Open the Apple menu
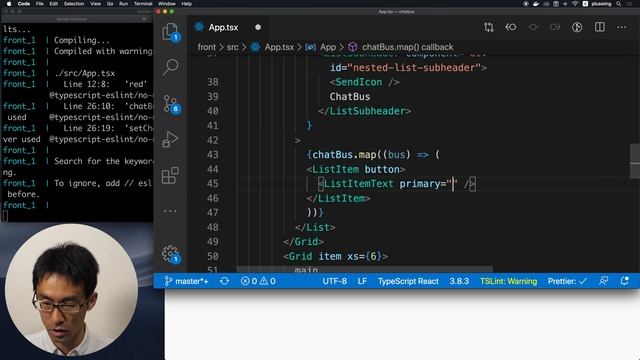Screen dimensions: 640x360 click(9, 4)
